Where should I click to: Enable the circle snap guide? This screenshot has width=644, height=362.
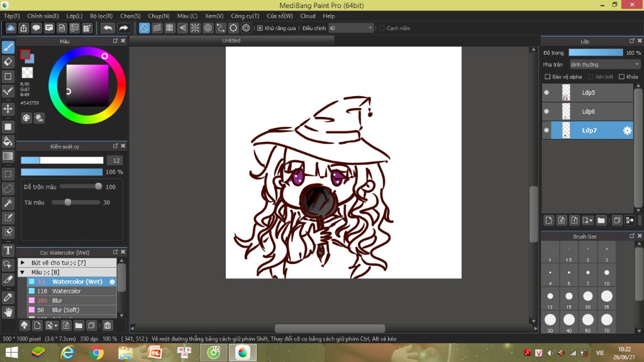pos(208,28)
